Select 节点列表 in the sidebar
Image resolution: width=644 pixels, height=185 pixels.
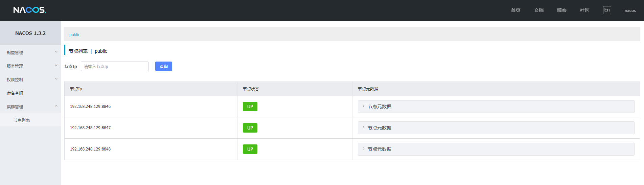[x=30, y=120]
